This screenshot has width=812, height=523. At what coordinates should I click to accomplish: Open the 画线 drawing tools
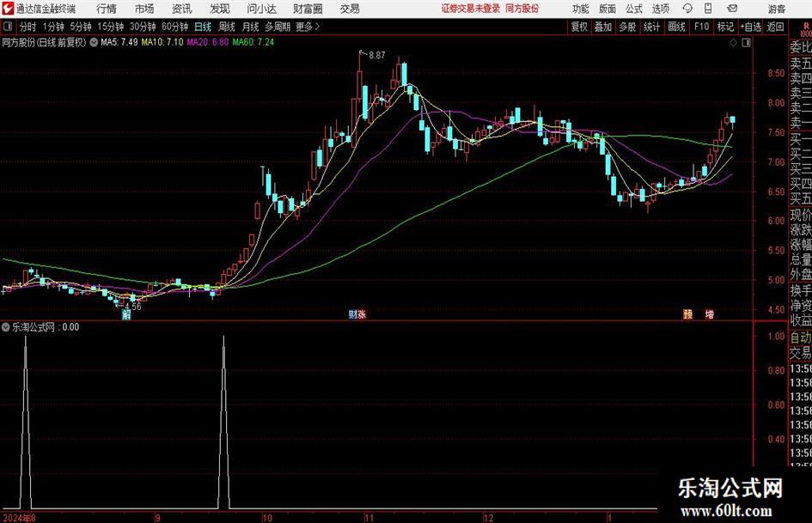click(x=676, y=27)
